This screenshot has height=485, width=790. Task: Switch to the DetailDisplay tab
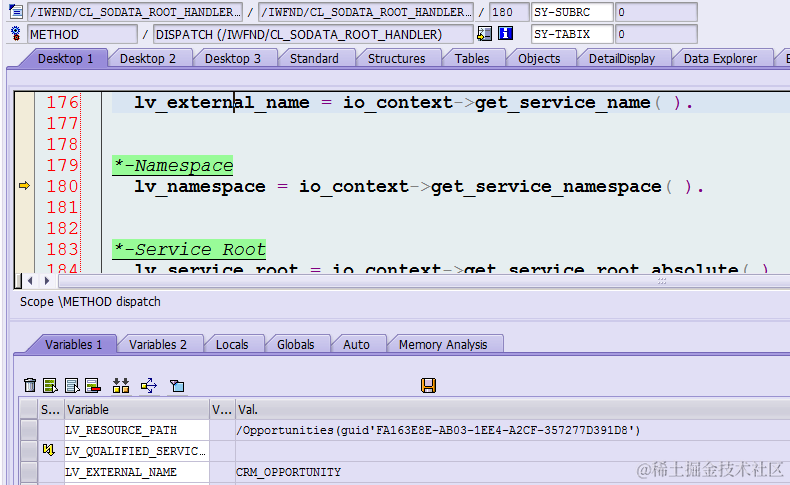622,58
